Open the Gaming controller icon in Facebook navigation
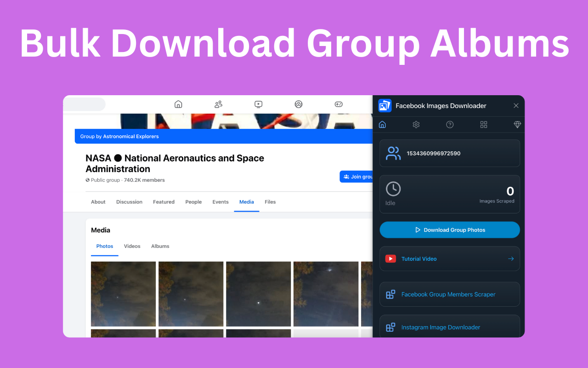 [x=339, y=104]
